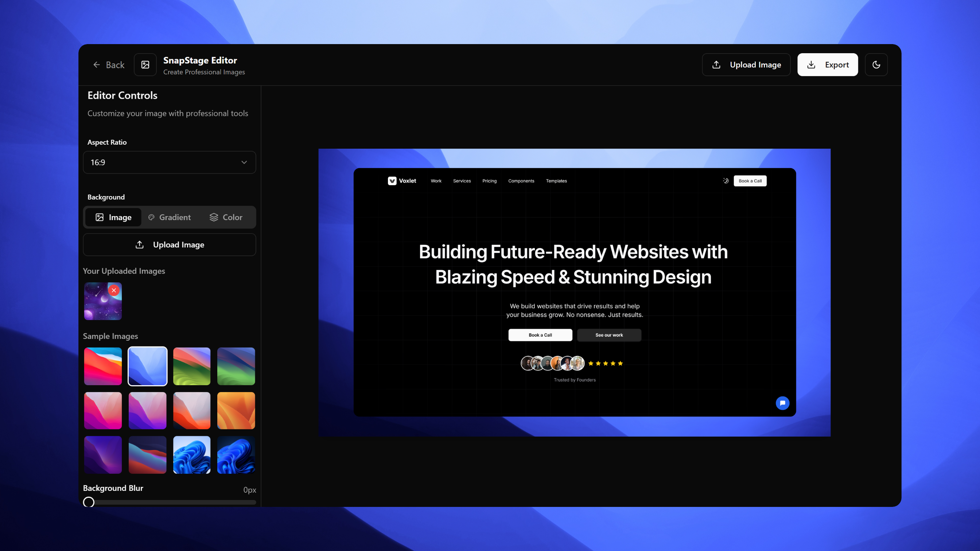Choose the red-orange Big Sur sample image

point(103,366)
